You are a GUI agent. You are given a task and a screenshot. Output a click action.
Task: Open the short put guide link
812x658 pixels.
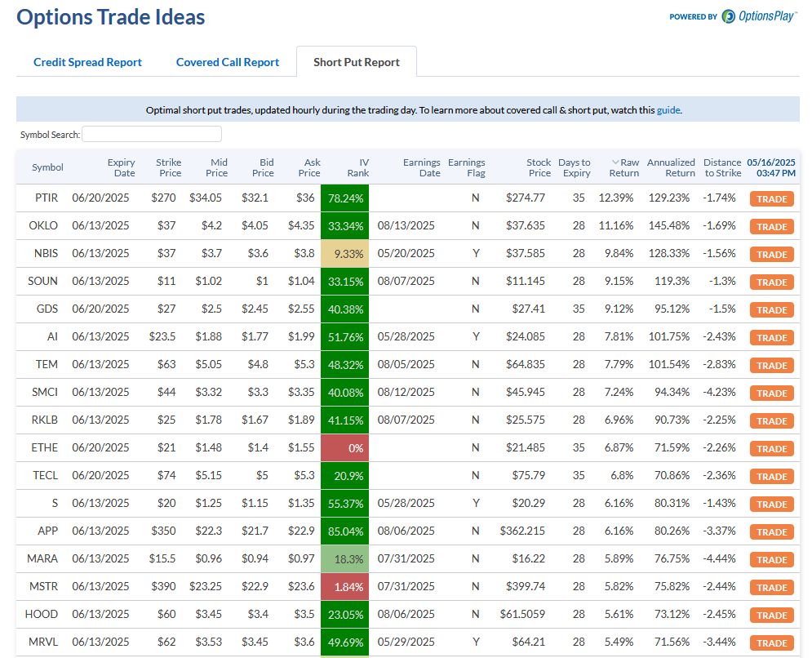[x=668, y=110]
